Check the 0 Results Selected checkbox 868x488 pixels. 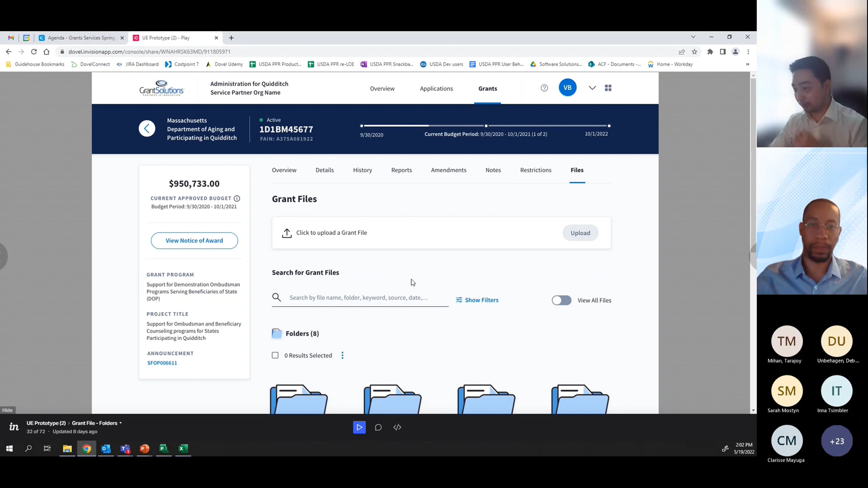(275, 355)
